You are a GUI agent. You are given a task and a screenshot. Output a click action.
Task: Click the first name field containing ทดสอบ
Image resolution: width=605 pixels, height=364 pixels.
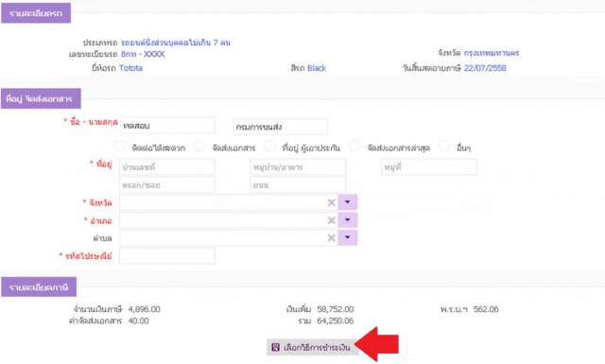pos(167,126)
